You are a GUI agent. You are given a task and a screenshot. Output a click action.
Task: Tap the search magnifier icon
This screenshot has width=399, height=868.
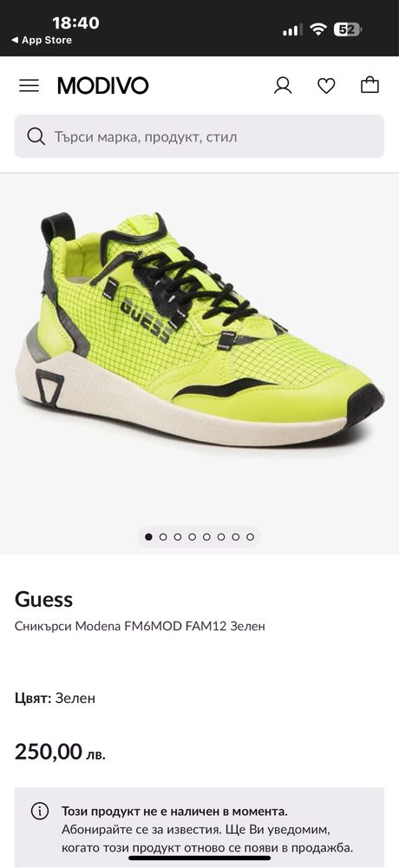(x=36, y=137)
